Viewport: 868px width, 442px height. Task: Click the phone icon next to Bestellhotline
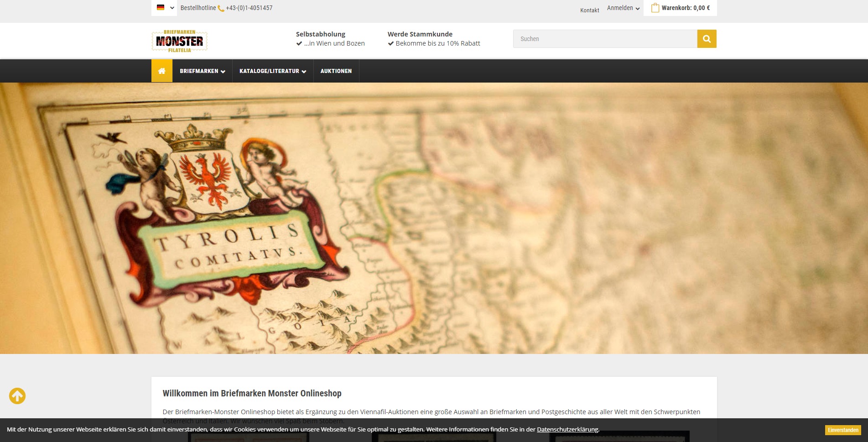220,8
